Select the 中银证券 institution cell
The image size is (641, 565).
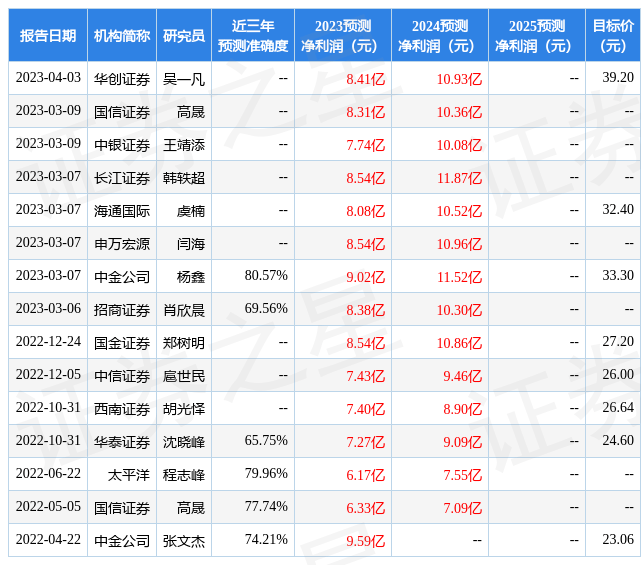[122, 145]
